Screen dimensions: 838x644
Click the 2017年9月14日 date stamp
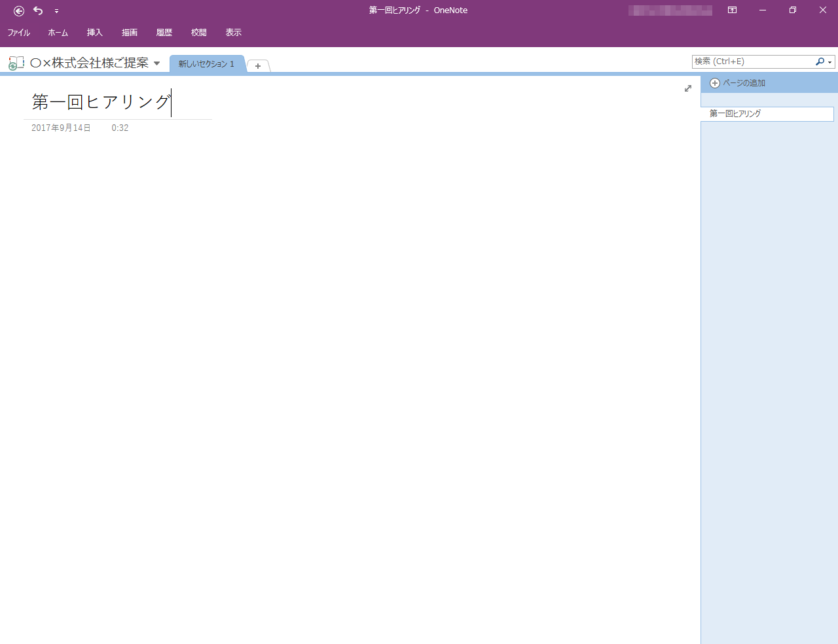(x=61, y=128)
